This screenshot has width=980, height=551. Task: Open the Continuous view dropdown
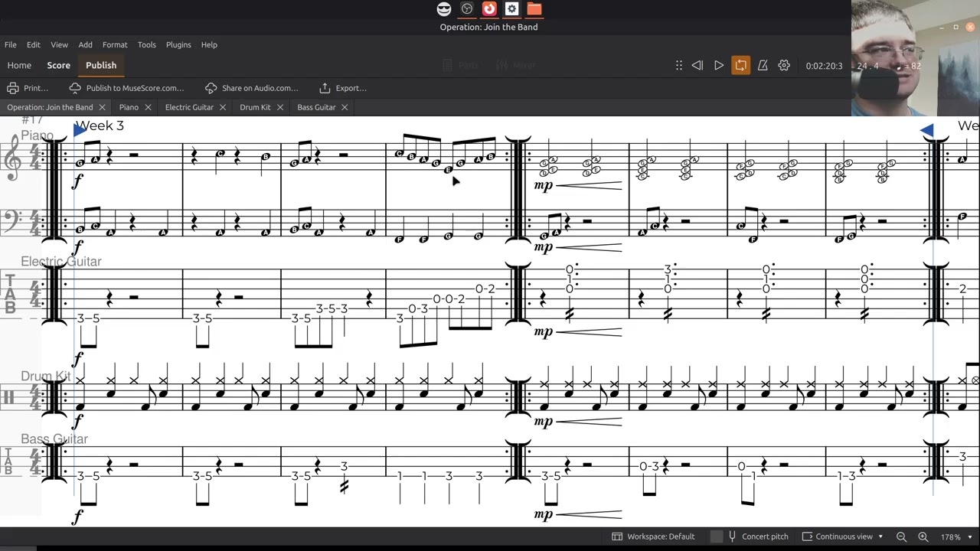(843, 536)
